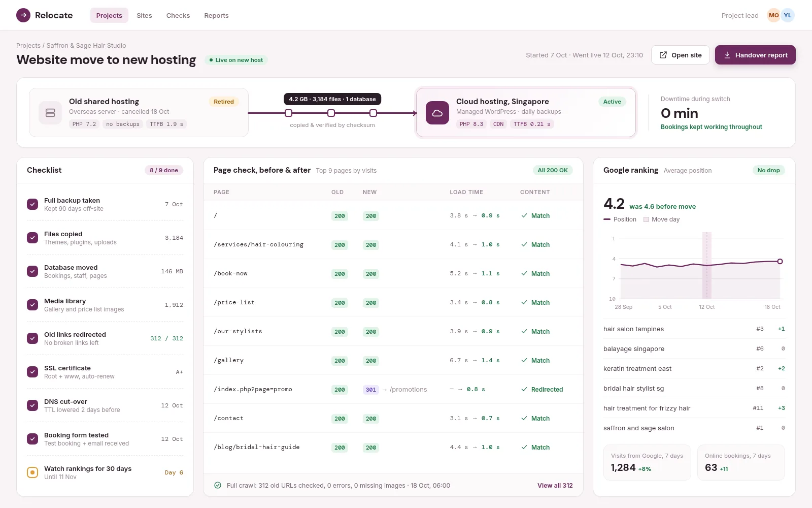The height and width of the screenshot is (508, 812).
Task: Toggle the DNS cut-over checkbox
Action: click(x=32, y=405)
